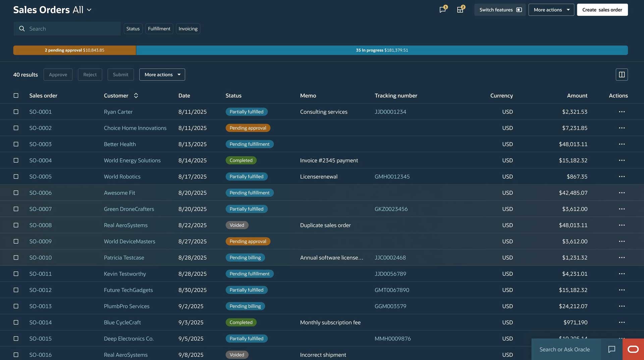Tick the checkbox for SO-0011
This screenshot has height=360, width=644.
click(x=16, y=274)
